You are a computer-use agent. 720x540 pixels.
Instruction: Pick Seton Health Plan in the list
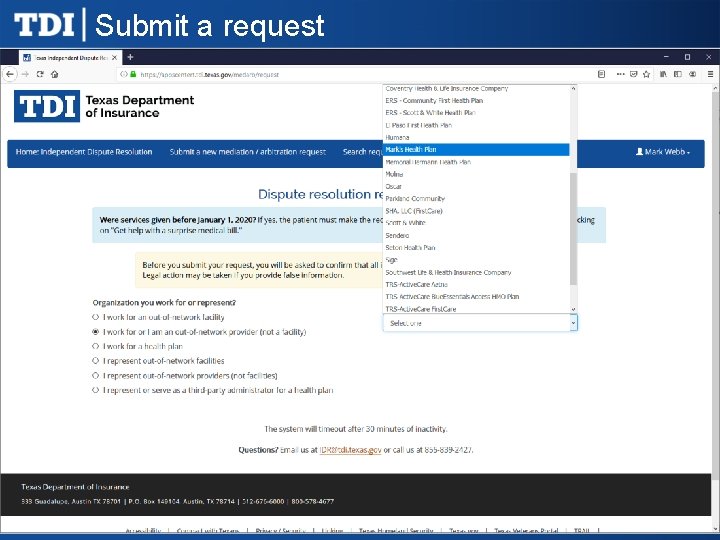[x=476, y=248]
